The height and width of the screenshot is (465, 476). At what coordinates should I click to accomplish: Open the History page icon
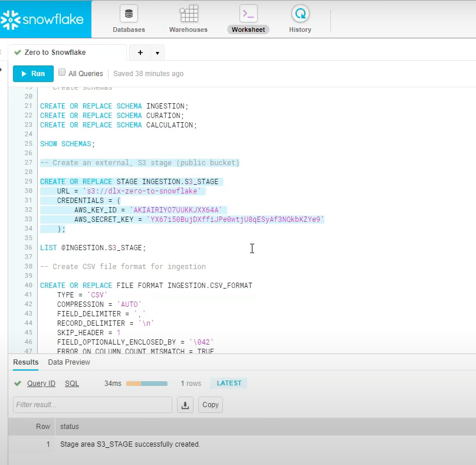point(300,14)
